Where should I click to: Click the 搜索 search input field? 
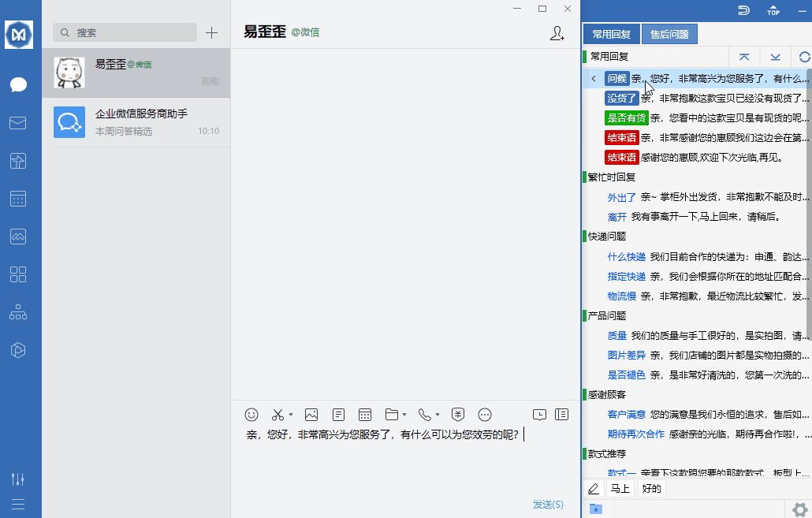click(x=125, y=32)
